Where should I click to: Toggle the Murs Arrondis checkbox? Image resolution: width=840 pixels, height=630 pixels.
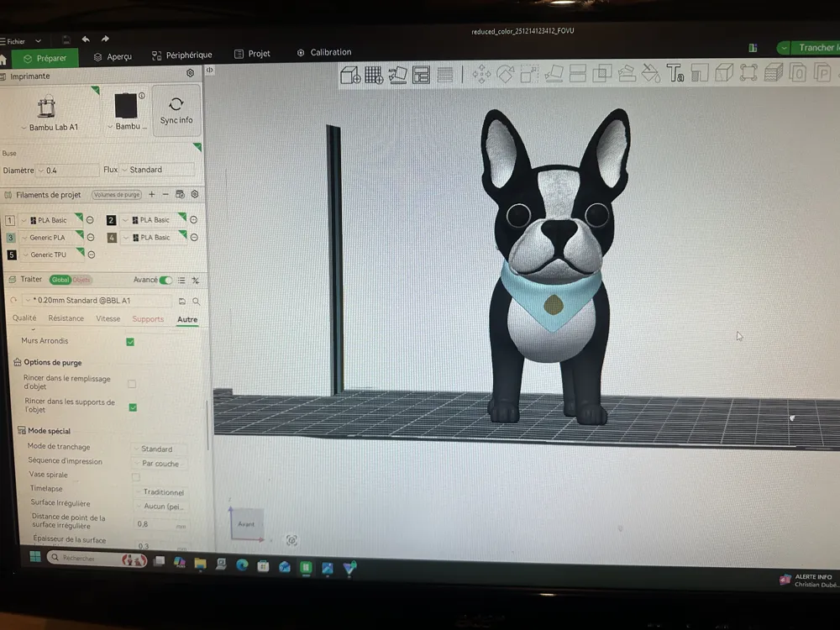coord(129,341)
